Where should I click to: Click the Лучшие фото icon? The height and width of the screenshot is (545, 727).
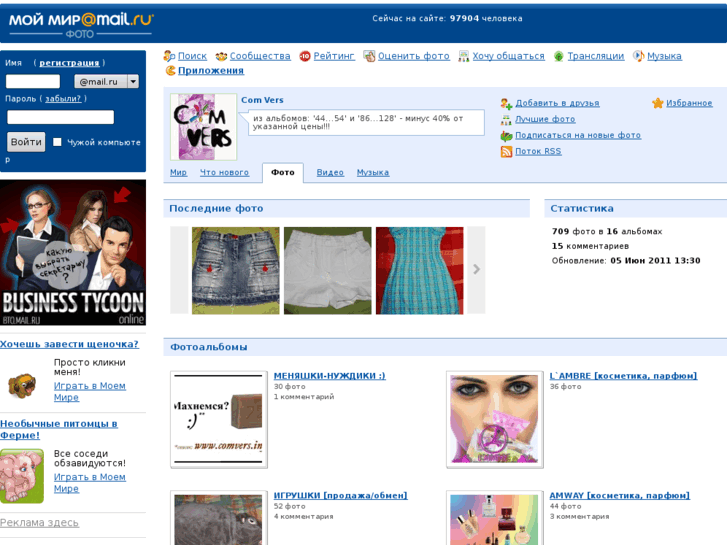click(x=506, y=120)
